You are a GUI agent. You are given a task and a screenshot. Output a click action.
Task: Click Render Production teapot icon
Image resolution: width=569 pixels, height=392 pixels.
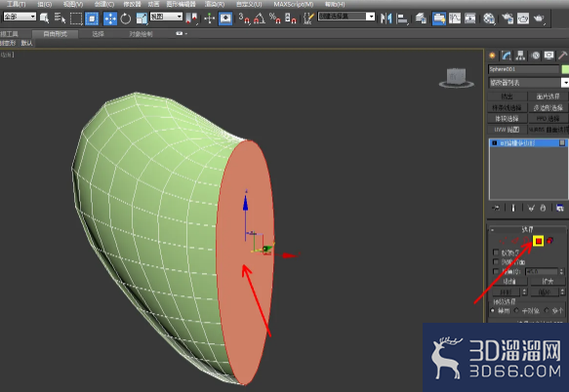click(x=539, y=19)
